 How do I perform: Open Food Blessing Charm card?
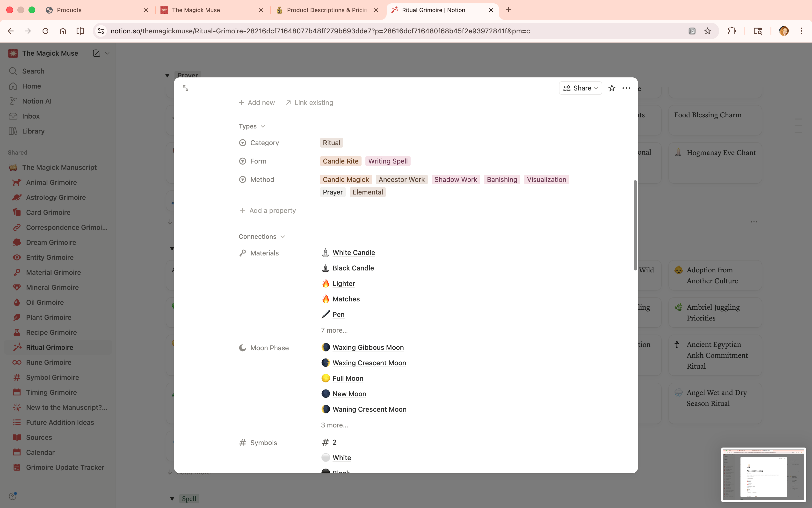715,120
